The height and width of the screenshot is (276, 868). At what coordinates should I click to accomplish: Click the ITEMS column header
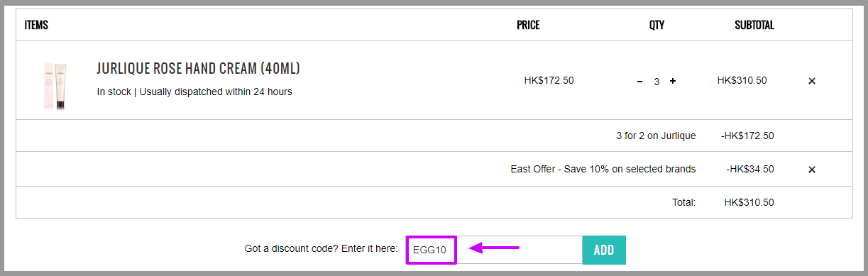click(36, 25)
